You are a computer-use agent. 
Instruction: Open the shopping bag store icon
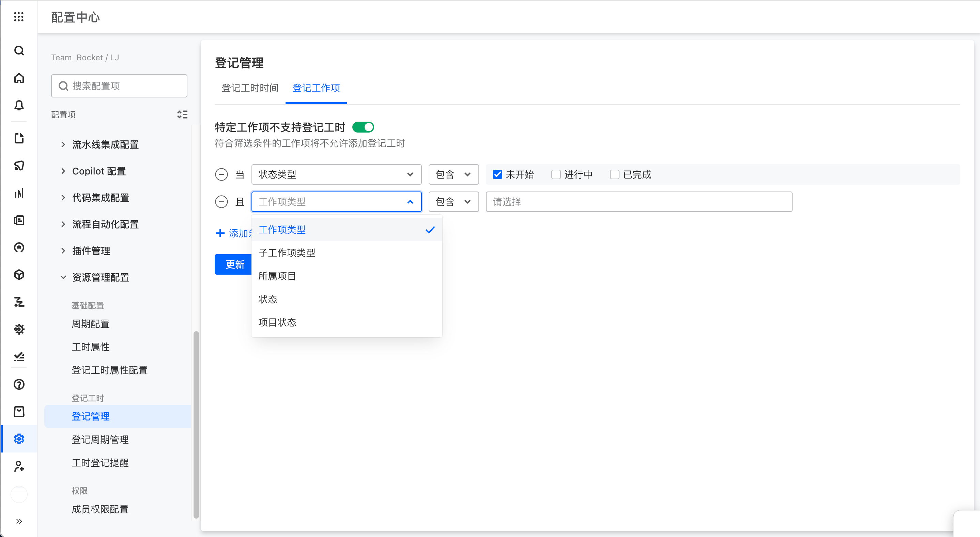click(19, 412)
